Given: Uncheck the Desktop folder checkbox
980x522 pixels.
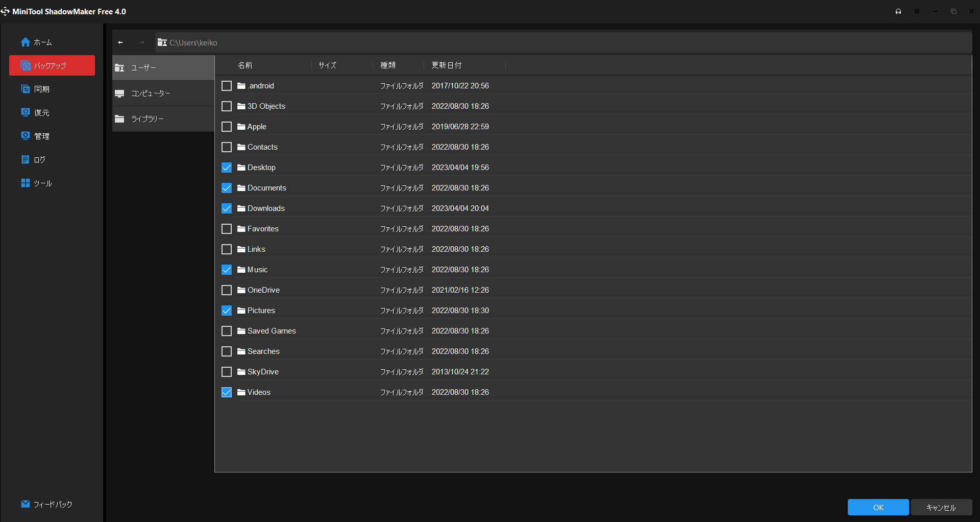Looking at the screenshot, I should tap(227, 168).
